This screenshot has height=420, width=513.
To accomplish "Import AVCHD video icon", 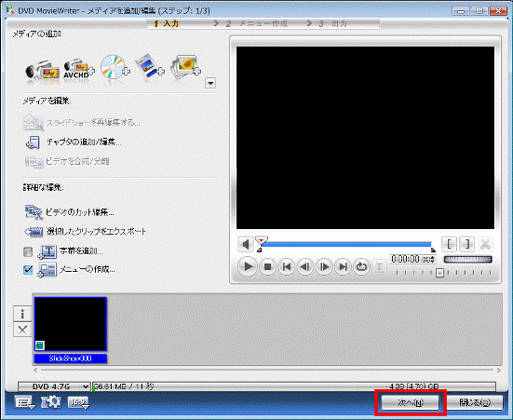I will (79, 69).
